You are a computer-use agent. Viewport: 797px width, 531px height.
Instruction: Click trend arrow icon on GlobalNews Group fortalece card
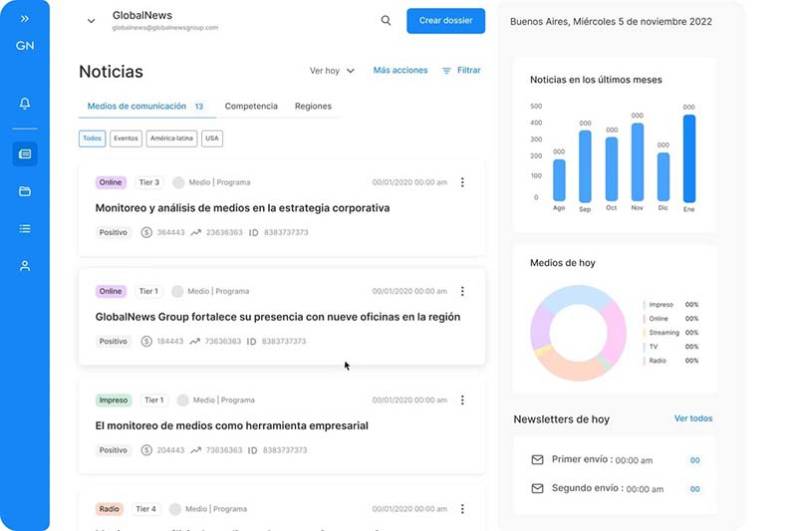(194, 341)
